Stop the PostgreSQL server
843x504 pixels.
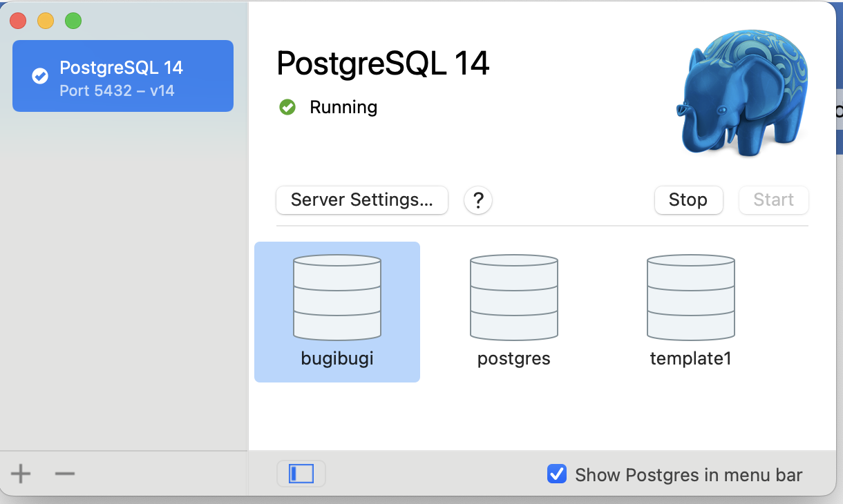(x=688, y=200)
